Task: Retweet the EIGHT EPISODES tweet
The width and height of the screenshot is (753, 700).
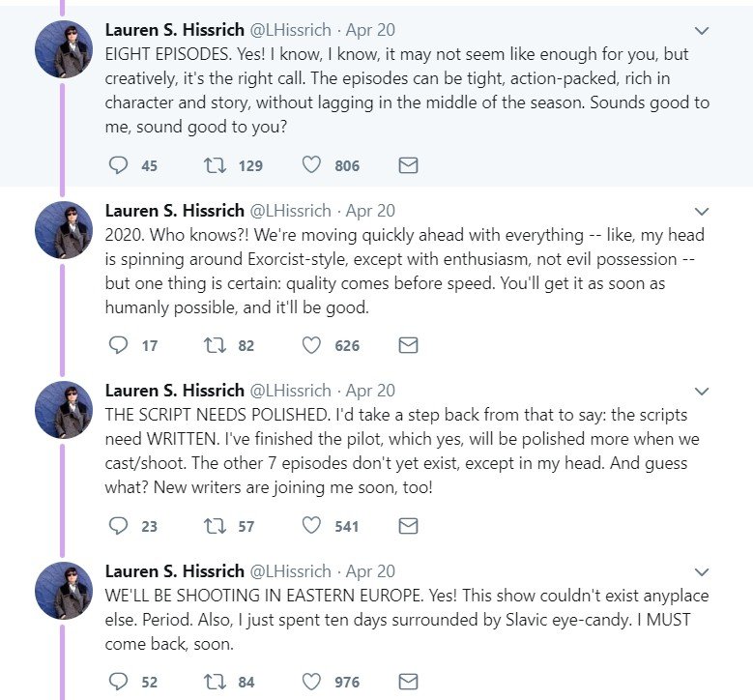Action: [216, 165]
